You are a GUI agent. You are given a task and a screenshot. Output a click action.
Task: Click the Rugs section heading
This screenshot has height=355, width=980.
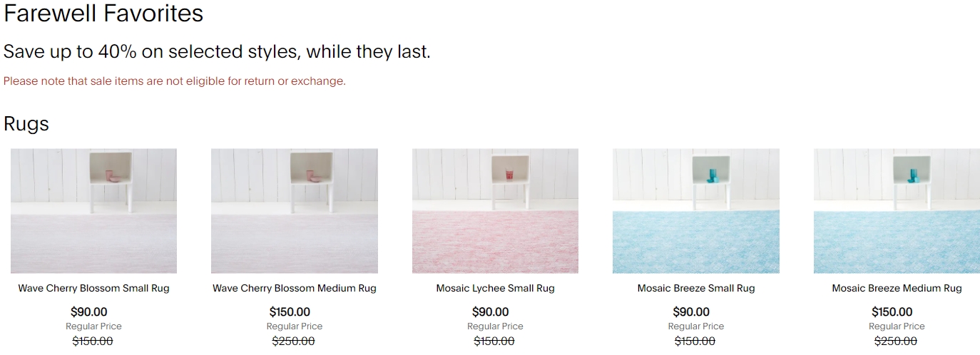26,124
